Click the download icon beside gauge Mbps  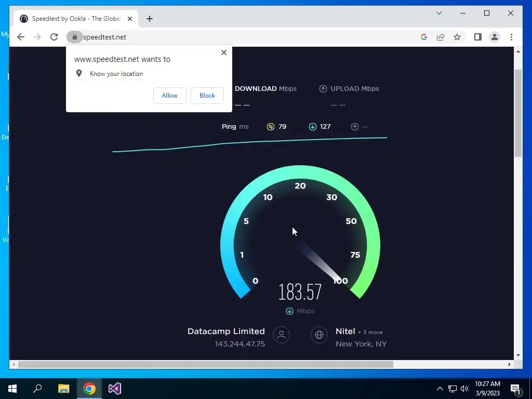[x=289, y=311]
